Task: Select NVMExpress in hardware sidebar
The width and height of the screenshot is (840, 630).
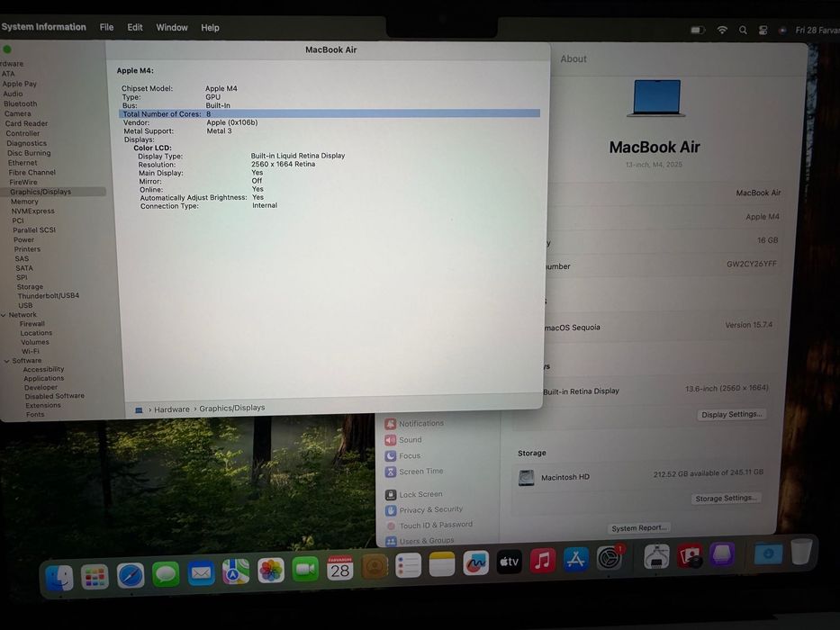Action: coord(32,211)
